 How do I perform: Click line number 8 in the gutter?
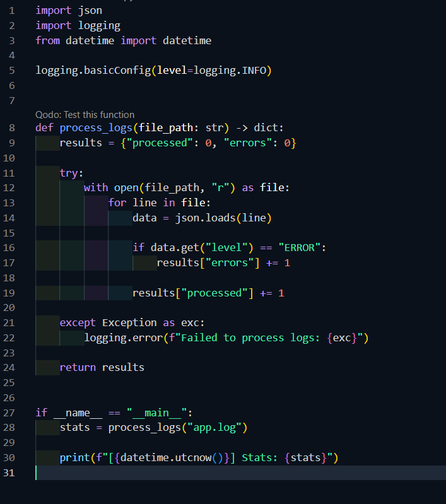(12, 128)
